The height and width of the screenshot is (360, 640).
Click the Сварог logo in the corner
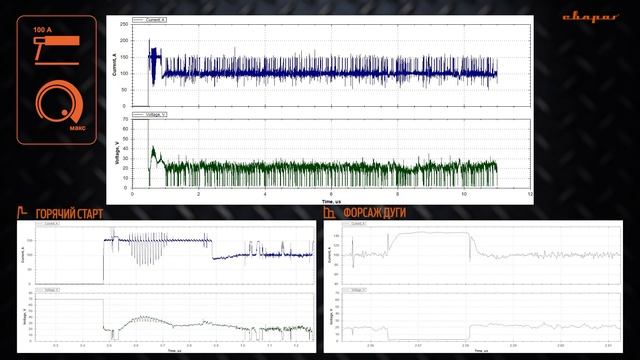(590, 17)
